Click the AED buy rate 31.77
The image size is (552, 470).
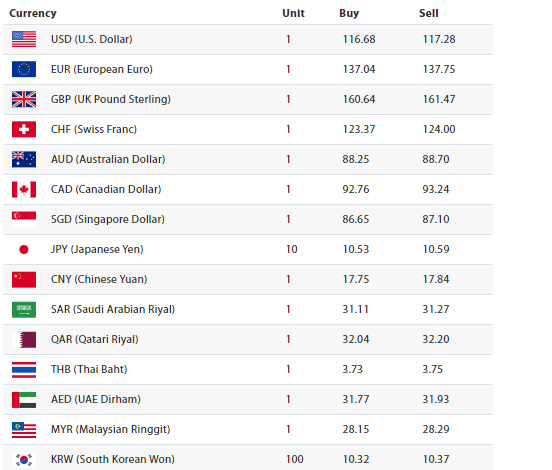coord(356,399)
